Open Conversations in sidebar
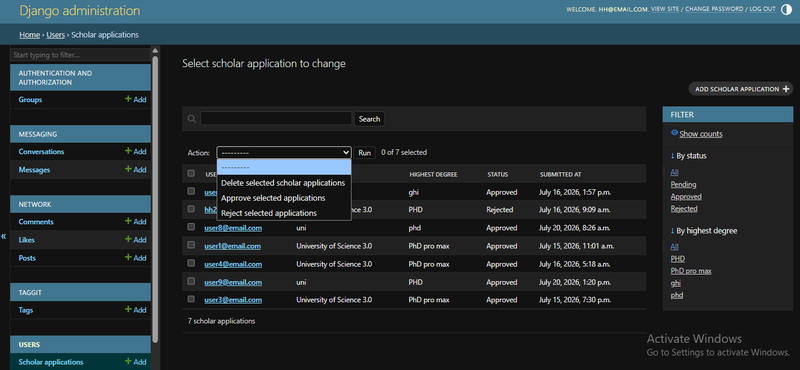The width and height of the screenshot is (800, 370). pyautogui.click(x=41, y=152)
